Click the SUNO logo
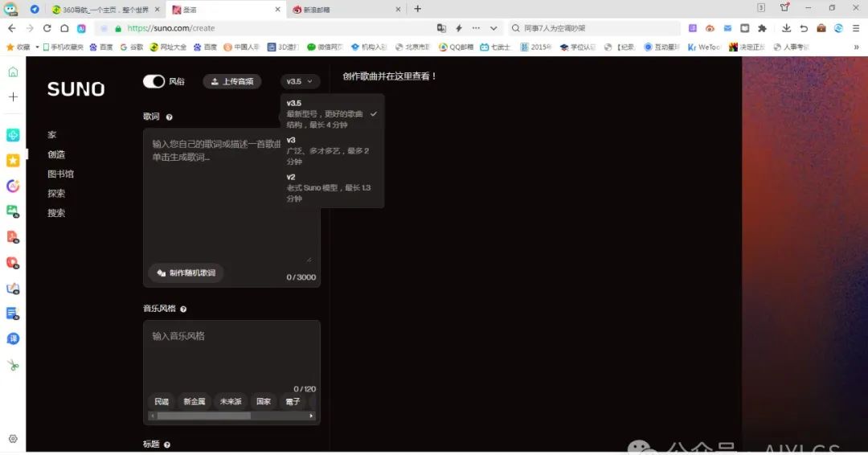The width and height of the screenshot is (868, 455). point(76,89)
